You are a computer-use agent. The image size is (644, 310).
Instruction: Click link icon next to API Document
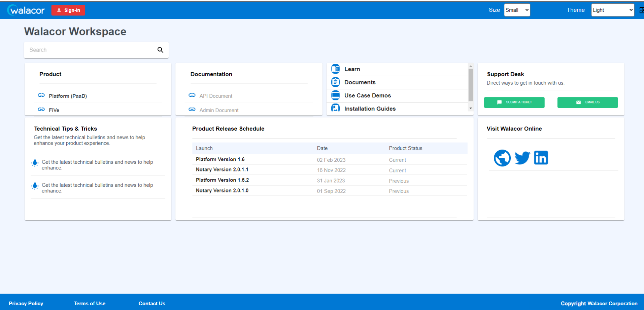pos(192,95)
